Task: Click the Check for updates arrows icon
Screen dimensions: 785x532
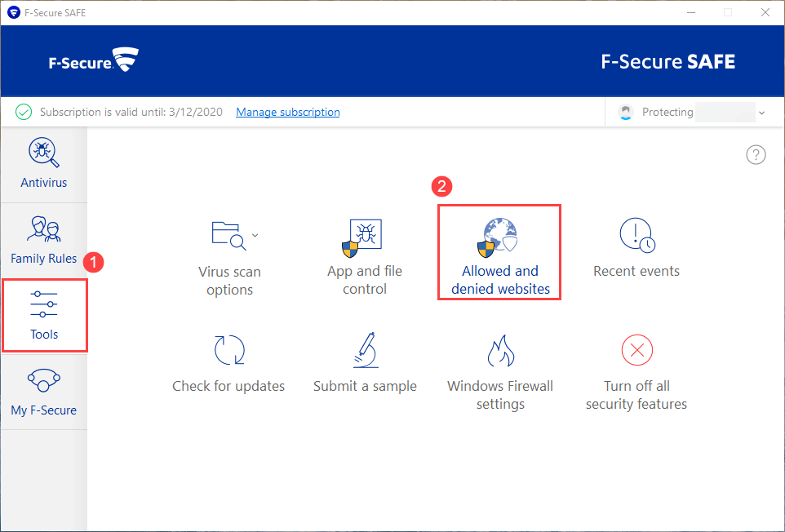Action: pyautogui.click(x=229, y=350)
